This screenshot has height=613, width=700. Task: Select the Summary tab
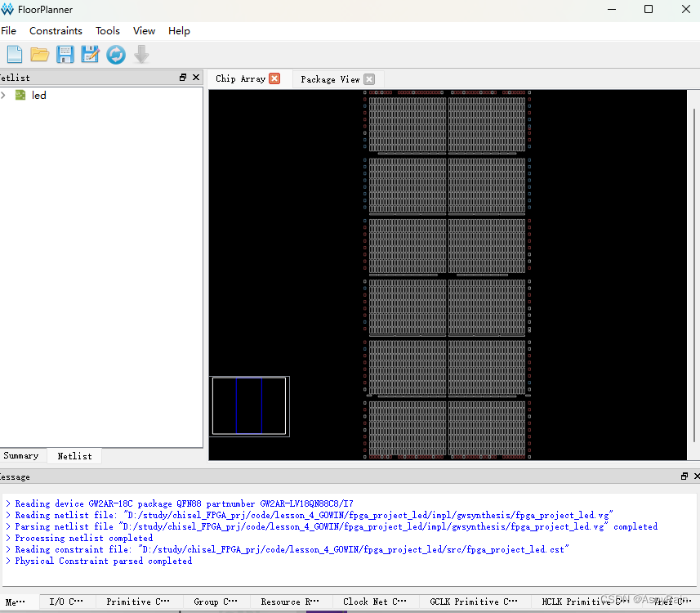tap(21, 456)
